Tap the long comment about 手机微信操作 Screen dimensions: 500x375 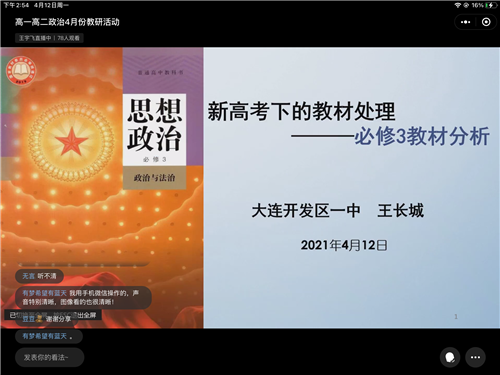point(83,297)
